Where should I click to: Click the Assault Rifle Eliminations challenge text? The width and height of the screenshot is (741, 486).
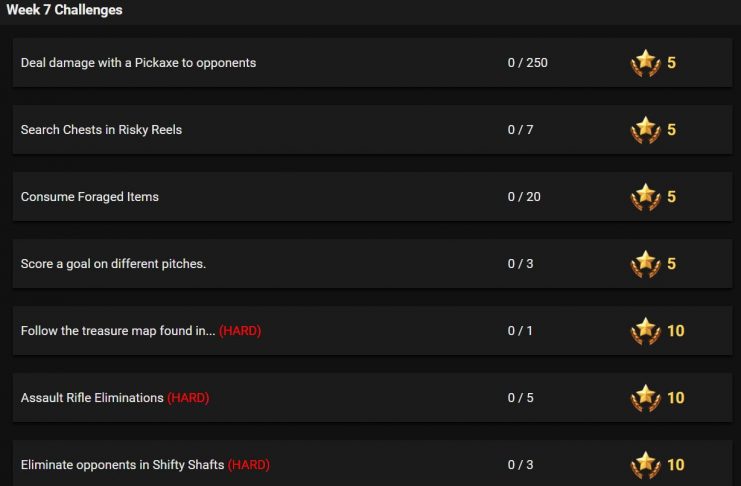[92, 398]
